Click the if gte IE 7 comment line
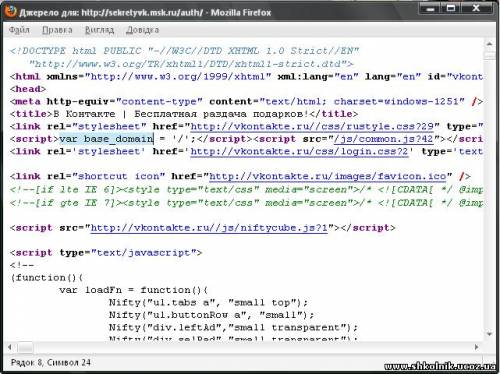Screen dimensions: 500x374 click(x=246, y=203)
